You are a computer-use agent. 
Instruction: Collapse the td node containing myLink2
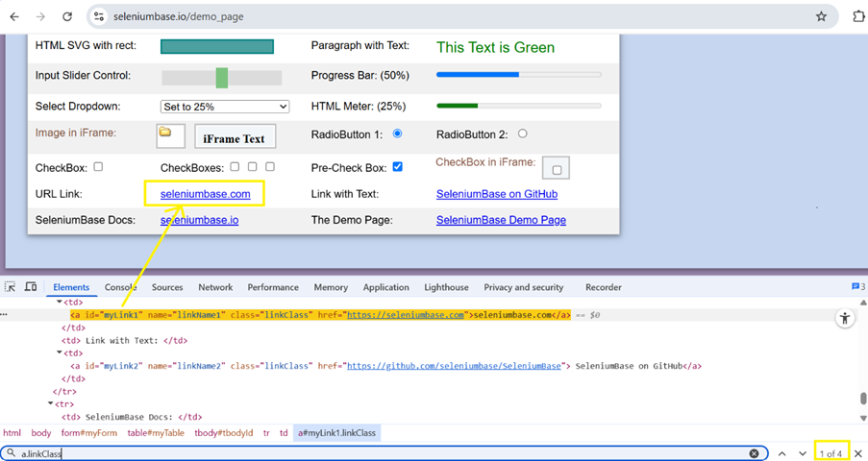[60, 353]
